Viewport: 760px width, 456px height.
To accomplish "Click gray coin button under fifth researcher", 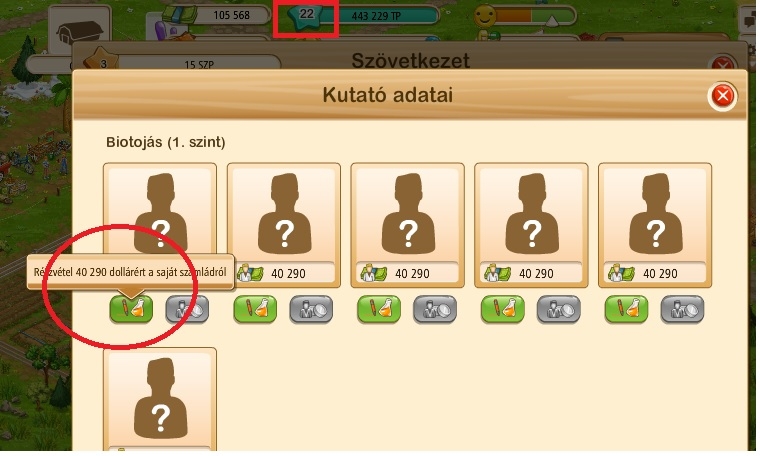I will coord(683,309).
